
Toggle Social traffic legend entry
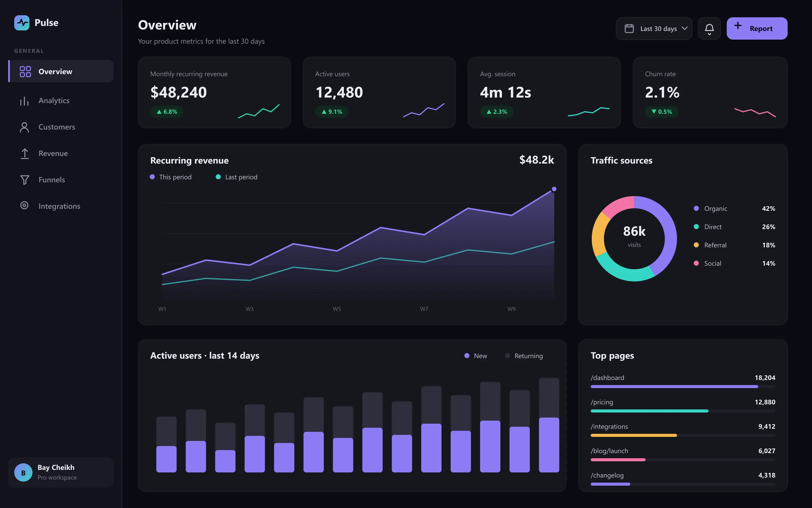tap(734, 263)
